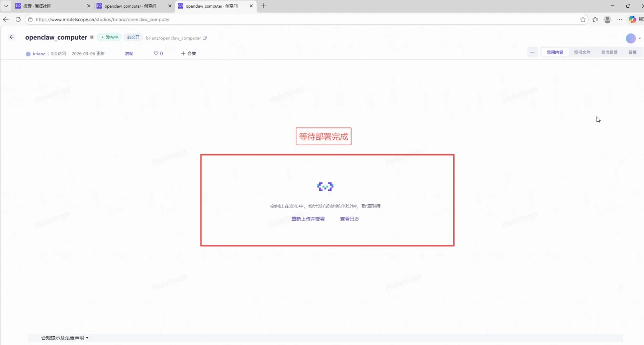Open the "..." more options beside the space tabs
Screen dimensions: 644x345
532,52
